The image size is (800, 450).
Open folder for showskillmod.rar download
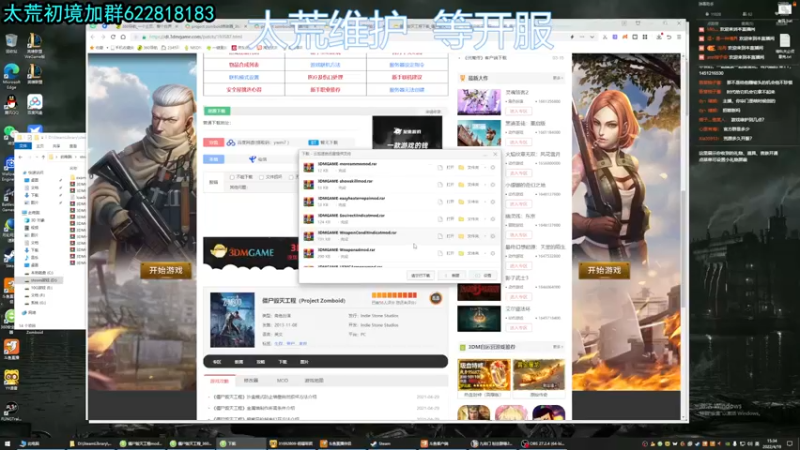(469, 185)
